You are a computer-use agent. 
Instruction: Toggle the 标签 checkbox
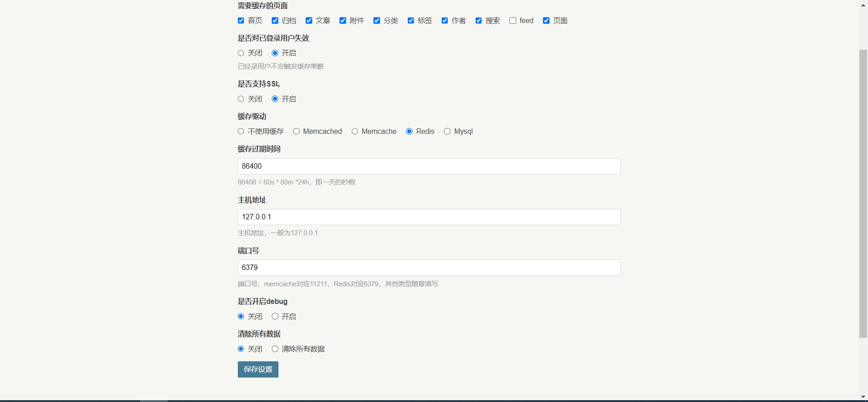click(410, 21)
